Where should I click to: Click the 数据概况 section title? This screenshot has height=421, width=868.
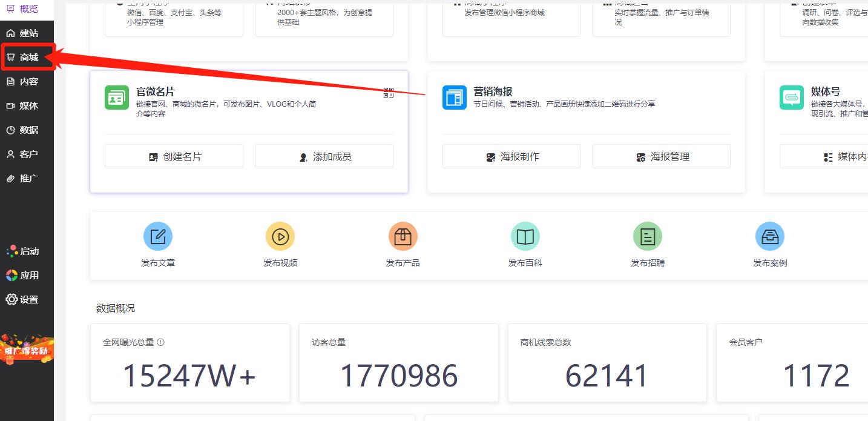[116, 308]
